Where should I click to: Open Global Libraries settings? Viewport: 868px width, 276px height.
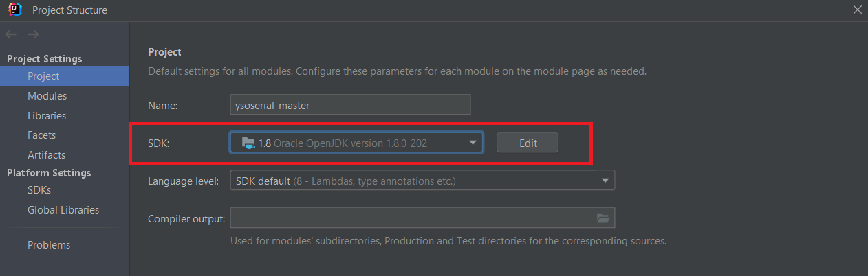pyautogui.click(x=63, y=210)
